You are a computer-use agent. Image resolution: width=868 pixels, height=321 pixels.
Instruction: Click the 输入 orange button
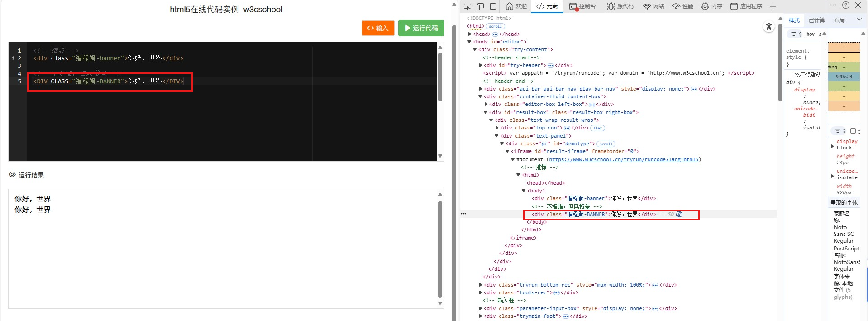tap(378, 28)
